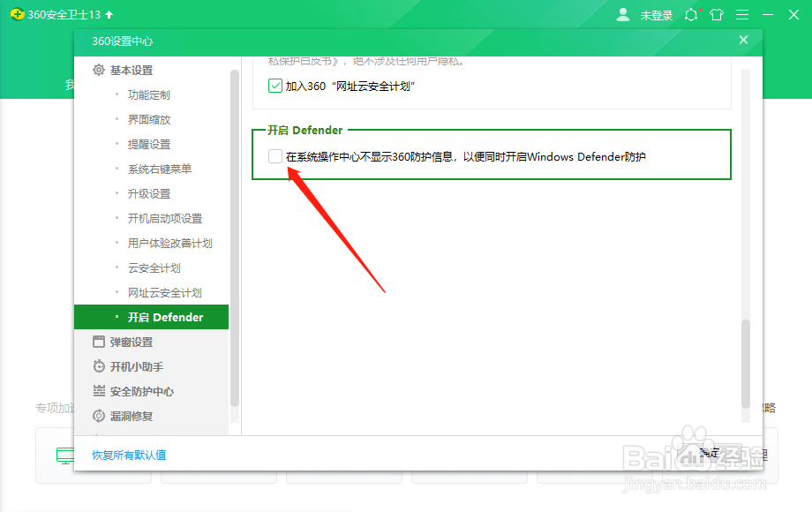This screenshot has height=512, width=812.
Task: Click the window icon beside 弹窗设置
Action: click(x=98, y=342)
